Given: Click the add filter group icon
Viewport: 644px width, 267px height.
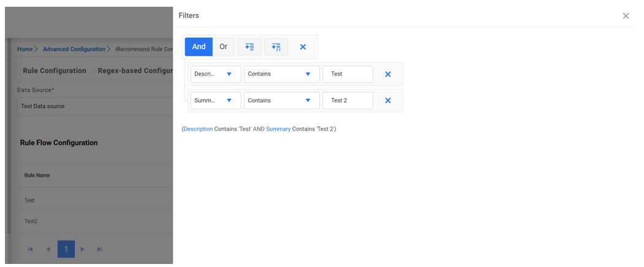Looking at the screenshot, I should pos(276,47).
